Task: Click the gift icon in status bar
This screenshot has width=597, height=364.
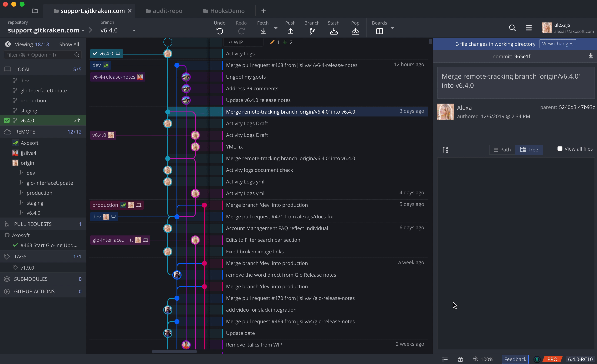Action: (460, 359)
